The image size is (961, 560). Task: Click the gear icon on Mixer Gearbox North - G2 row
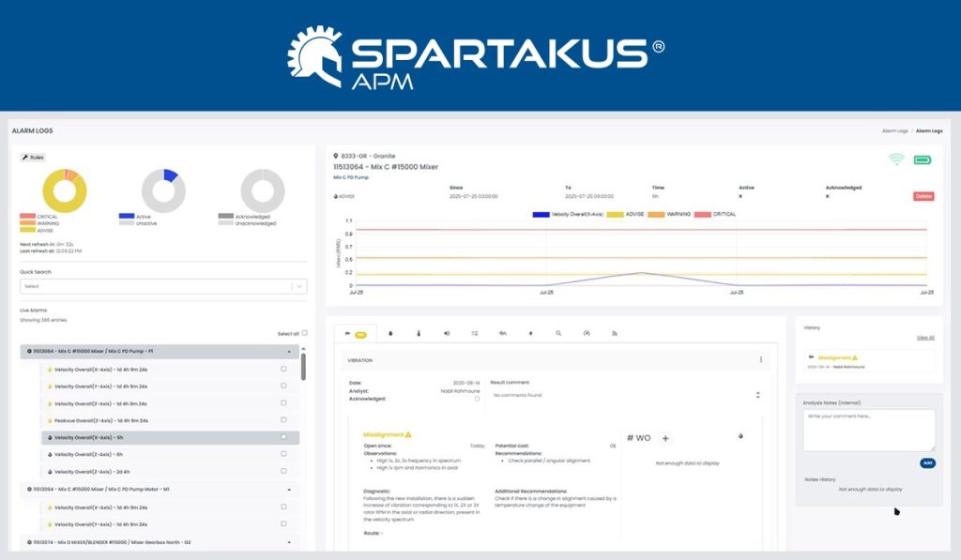(29, 543)
